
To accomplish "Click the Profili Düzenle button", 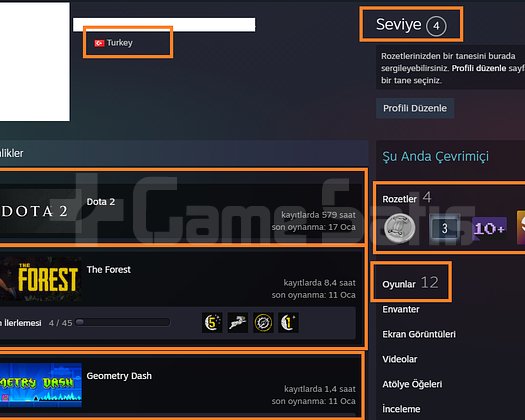I will 415,108.
